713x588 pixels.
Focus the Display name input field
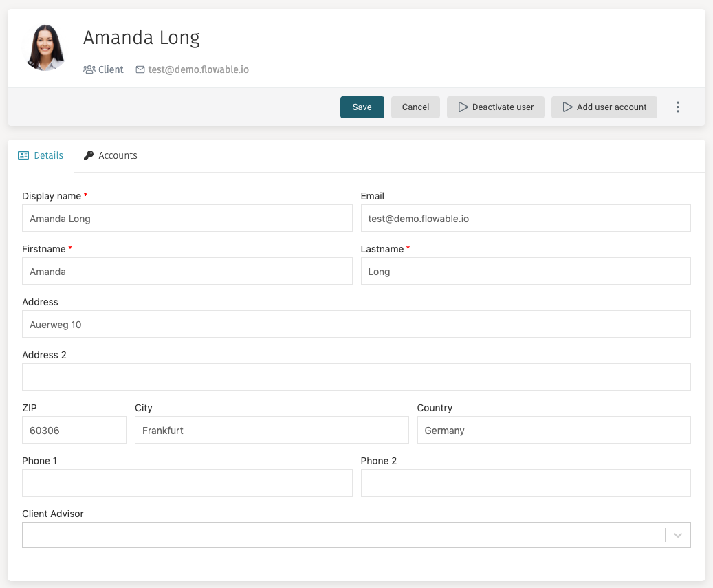(187, 219)
